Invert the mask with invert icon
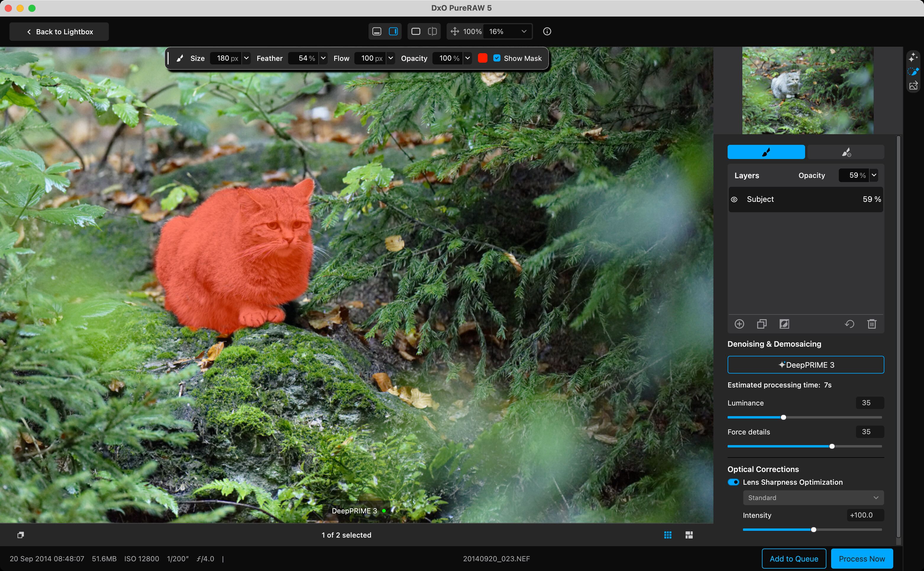The height and width of the screenshot is (571, 924). click(x=784, y=324)
